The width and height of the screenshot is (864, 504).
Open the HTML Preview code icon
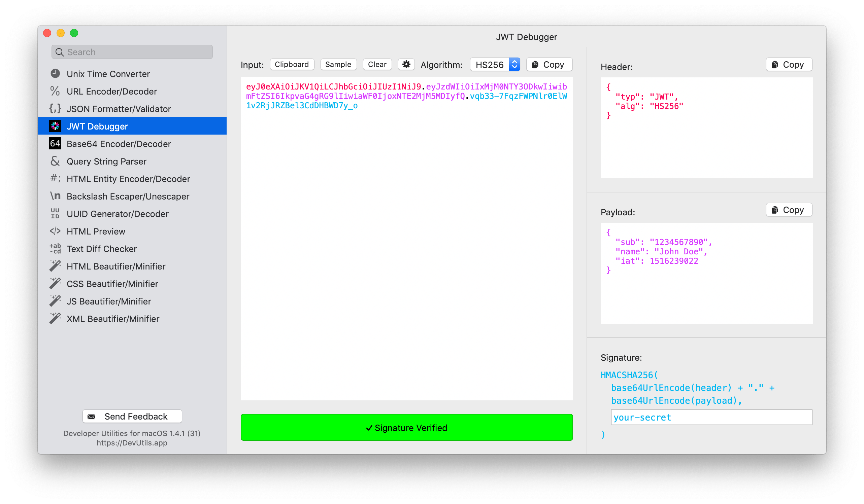click(x=55, y=231)
